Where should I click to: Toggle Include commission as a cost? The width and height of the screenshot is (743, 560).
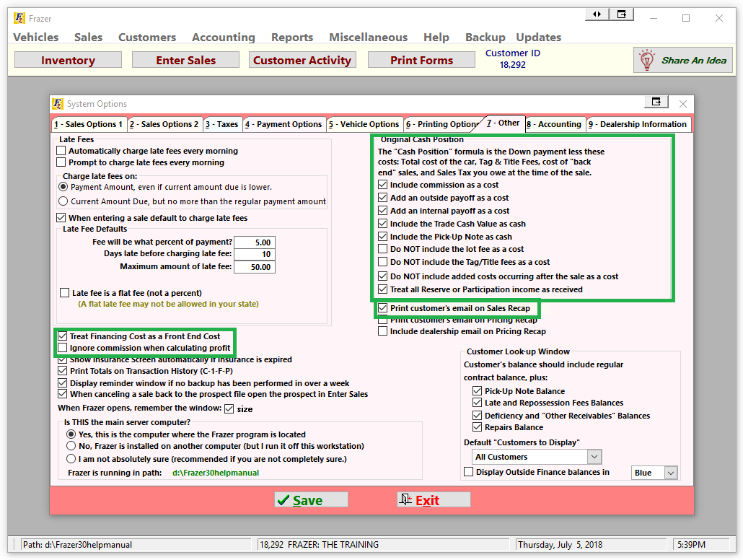[x=383, y=185]
